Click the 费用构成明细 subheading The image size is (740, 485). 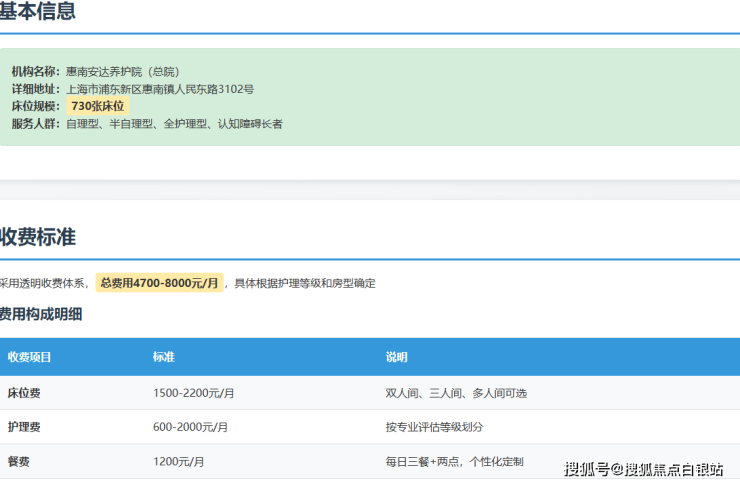pos(41,315)
